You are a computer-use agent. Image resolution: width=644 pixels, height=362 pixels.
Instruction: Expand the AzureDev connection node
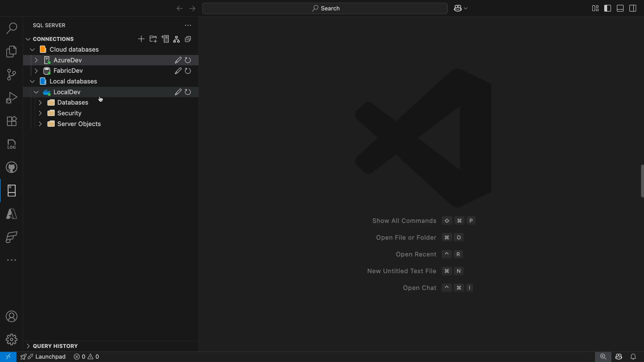(x=36, y=60)
